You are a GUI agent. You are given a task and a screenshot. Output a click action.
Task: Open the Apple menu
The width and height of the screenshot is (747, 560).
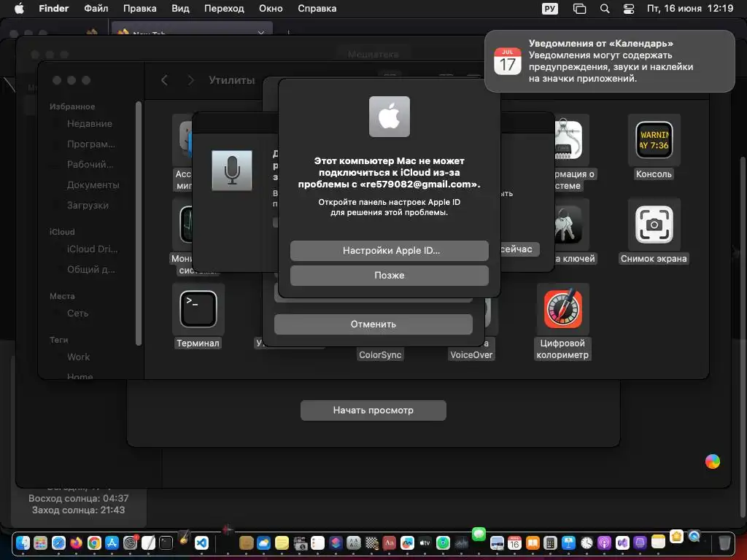19,9
